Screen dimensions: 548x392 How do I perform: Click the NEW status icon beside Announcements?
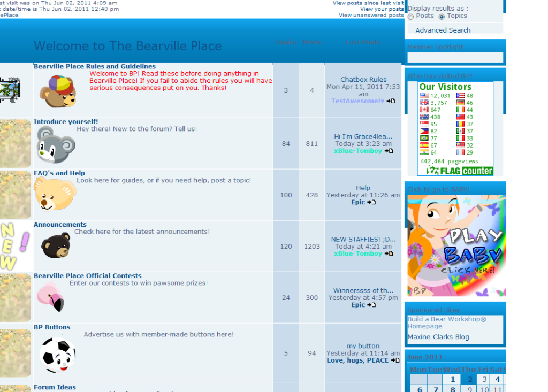(15, 247)
